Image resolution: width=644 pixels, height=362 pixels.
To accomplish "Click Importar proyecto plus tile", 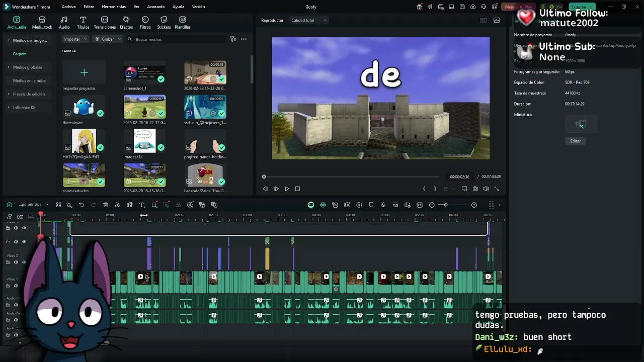I will click(x=84, y=73).
